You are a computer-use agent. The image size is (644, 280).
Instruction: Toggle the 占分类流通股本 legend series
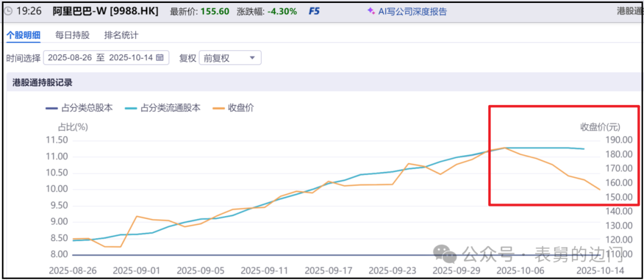coord(163,108)
